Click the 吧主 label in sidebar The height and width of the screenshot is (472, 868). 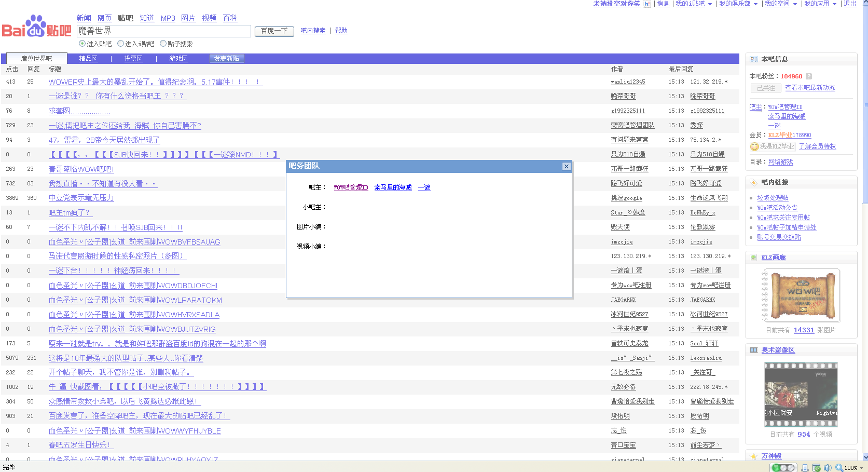[756, 107]
